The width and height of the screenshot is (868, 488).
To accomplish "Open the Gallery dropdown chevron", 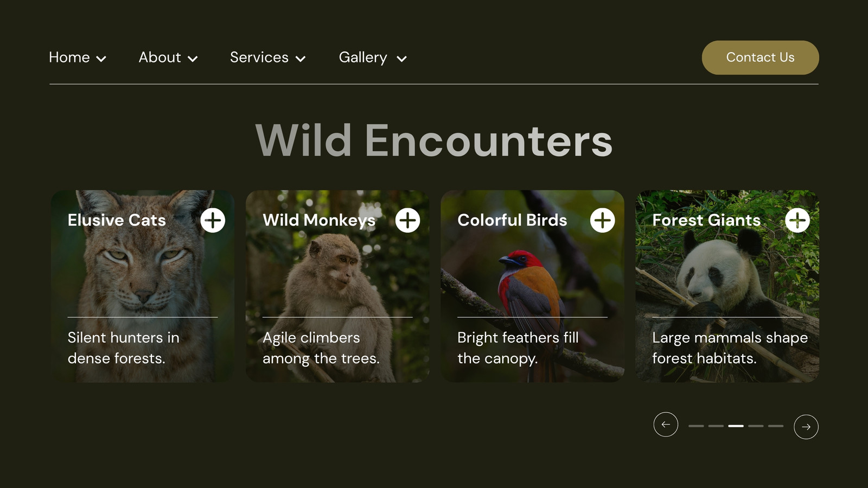I will coord(401,59).
